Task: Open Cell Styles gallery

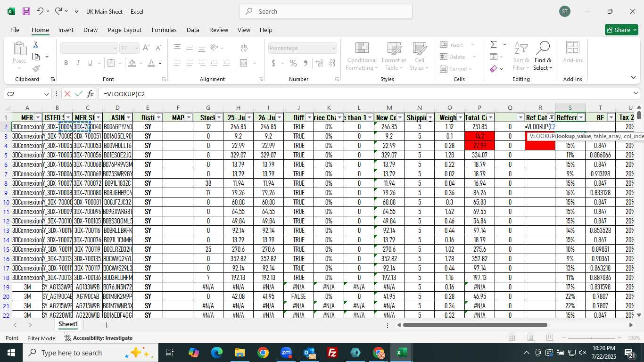Action: [x=419, y=56]
